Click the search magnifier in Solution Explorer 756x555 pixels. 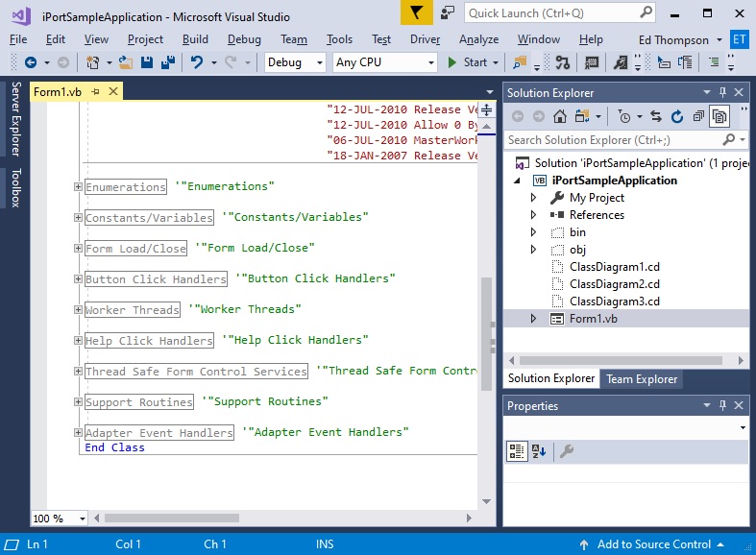coord(728,140)
